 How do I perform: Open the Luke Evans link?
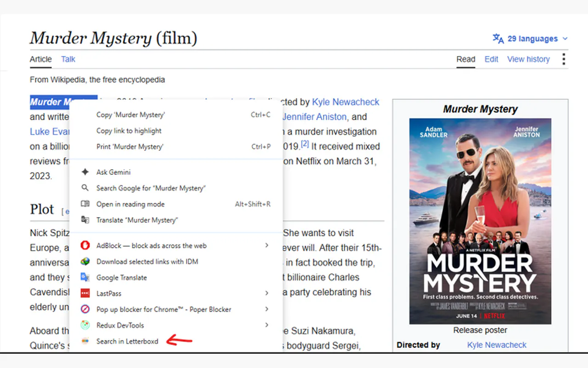point(50,132)
